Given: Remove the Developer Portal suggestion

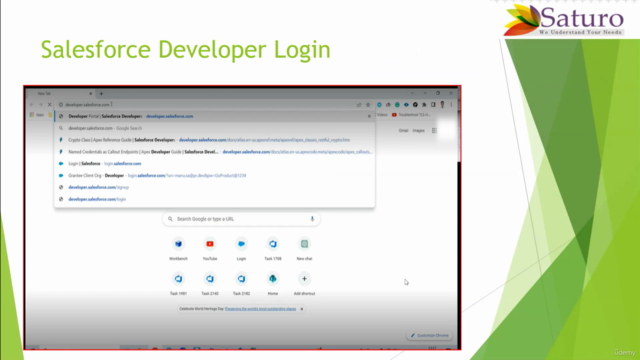Looking at the screenshot, I should (x=369, y=116).
